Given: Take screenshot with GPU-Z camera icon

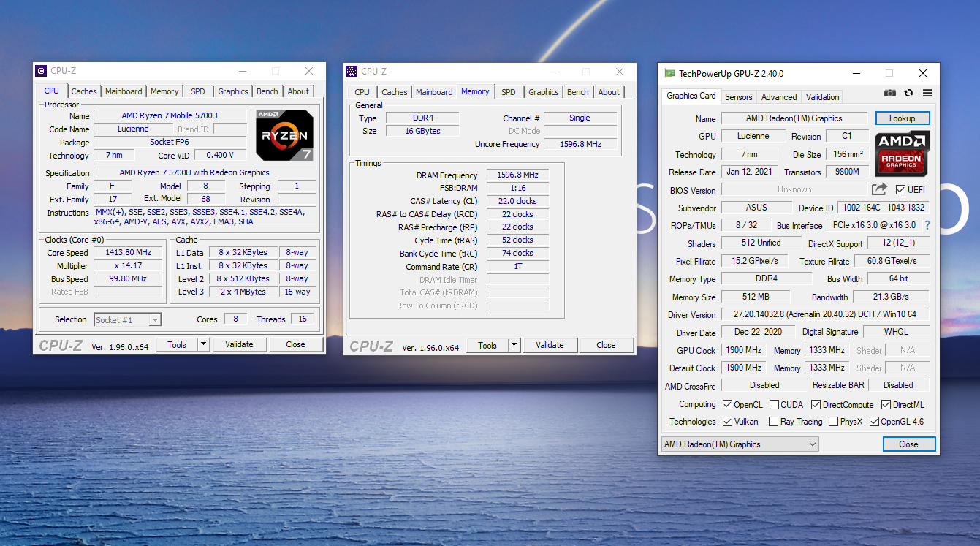Looking at the screenshot, I should (889, 94).
